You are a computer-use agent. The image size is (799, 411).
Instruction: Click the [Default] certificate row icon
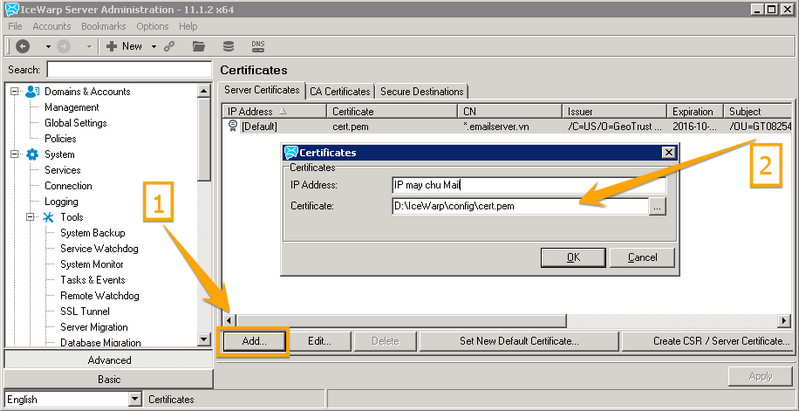[232, 127]
